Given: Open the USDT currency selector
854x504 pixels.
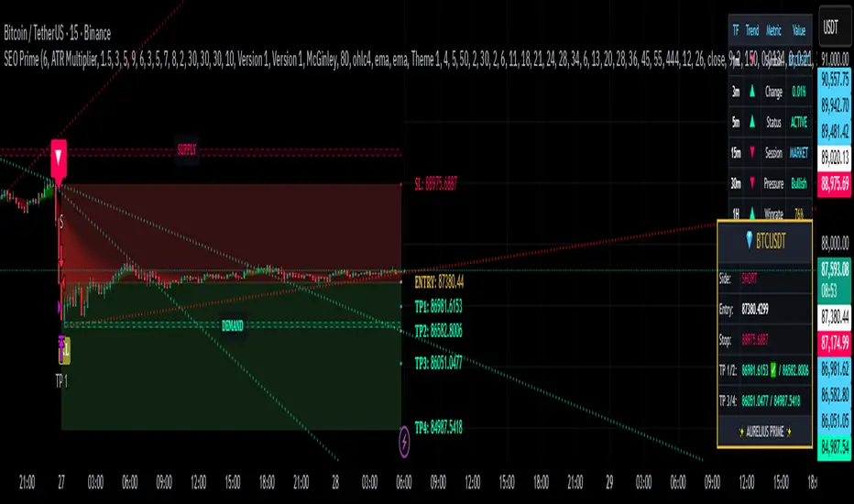Looking at the screenshot, I should click(835, 27).
